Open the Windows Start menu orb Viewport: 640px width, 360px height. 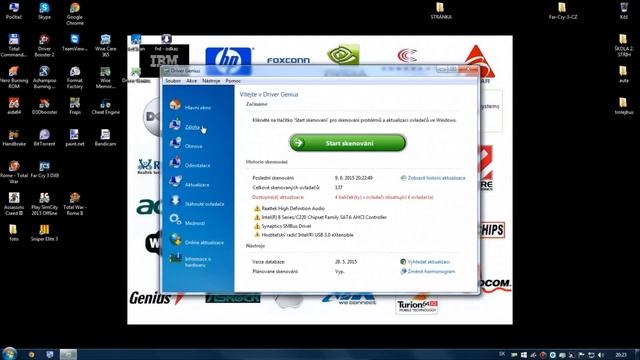[x=9, y=353]
